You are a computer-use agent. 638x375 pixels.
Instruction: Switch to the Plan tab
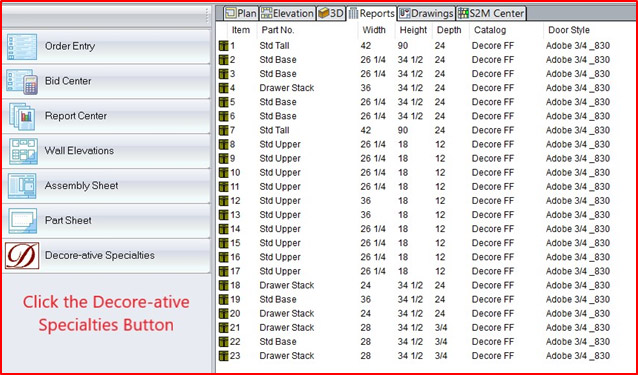241,13
